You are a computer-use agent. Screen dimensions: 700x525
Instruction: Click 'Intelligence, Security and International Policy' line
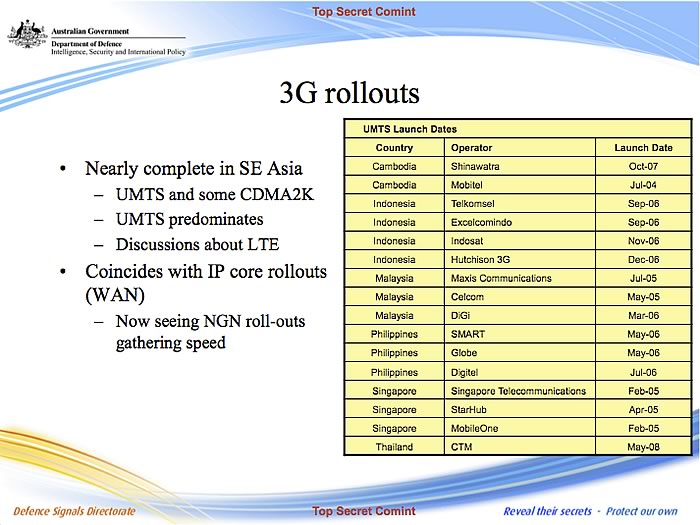click(118, 52)
